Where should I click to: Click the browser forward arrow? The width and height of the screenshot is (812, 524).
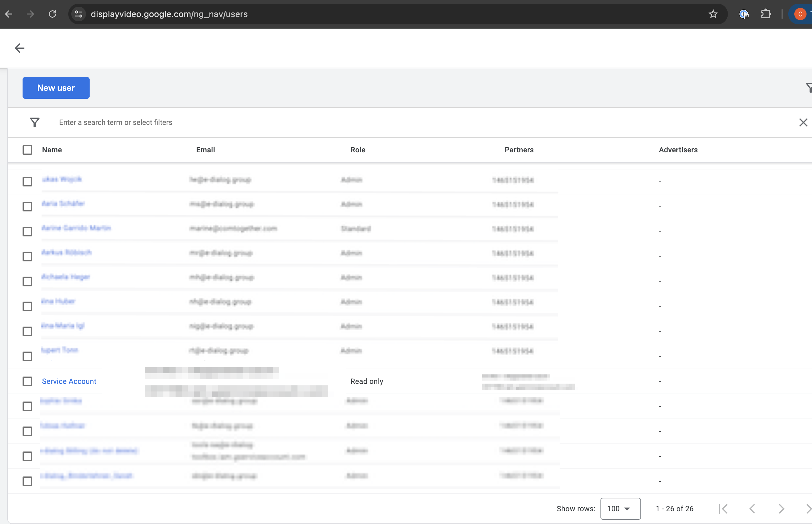(30, 14)
